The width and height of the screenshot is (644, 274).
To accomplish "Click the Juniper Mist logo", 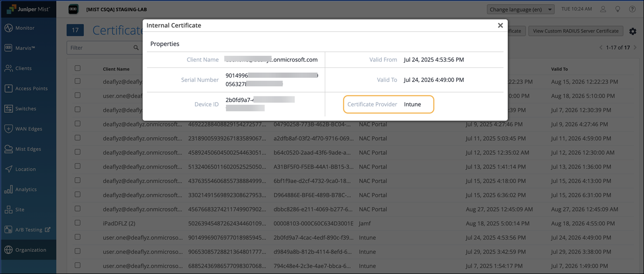I will coord(28,9).
